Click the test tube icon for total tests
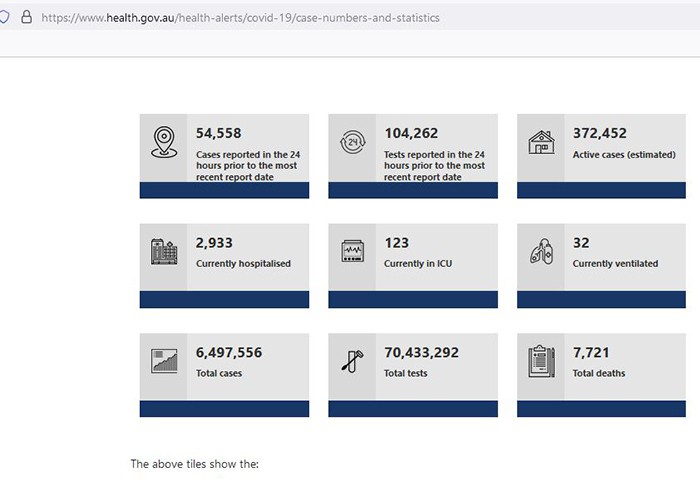Screen dimensions: 700x482 (352, 361)
